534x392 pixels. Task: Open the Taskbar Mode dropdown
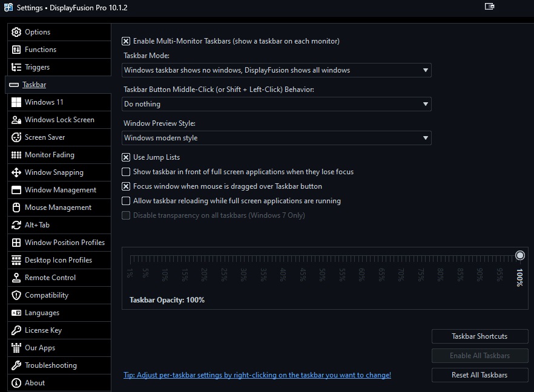[x=277, y=70]
